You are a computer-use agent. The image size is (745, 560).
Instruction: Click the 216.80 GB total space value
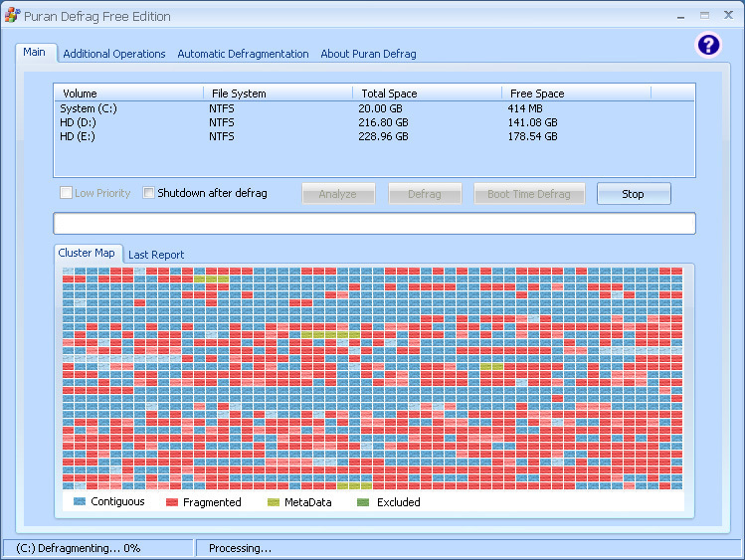(383, 122)
